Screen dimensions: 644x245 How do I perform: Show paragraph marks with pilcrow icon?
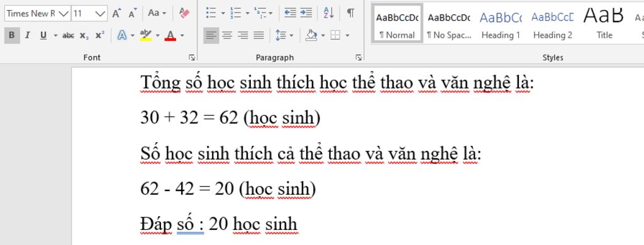[350, 13]
